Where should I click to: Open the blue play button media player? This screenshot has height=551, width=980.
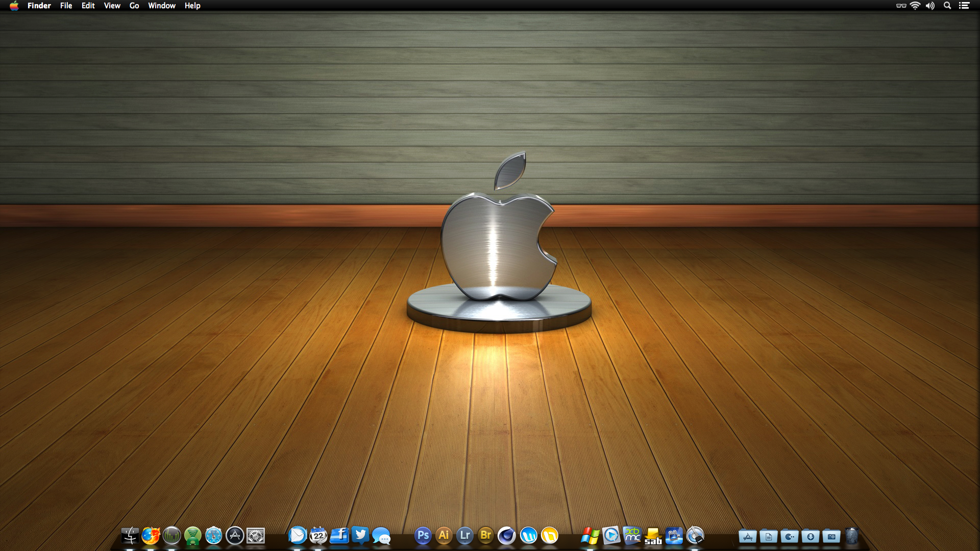point(611,536)
